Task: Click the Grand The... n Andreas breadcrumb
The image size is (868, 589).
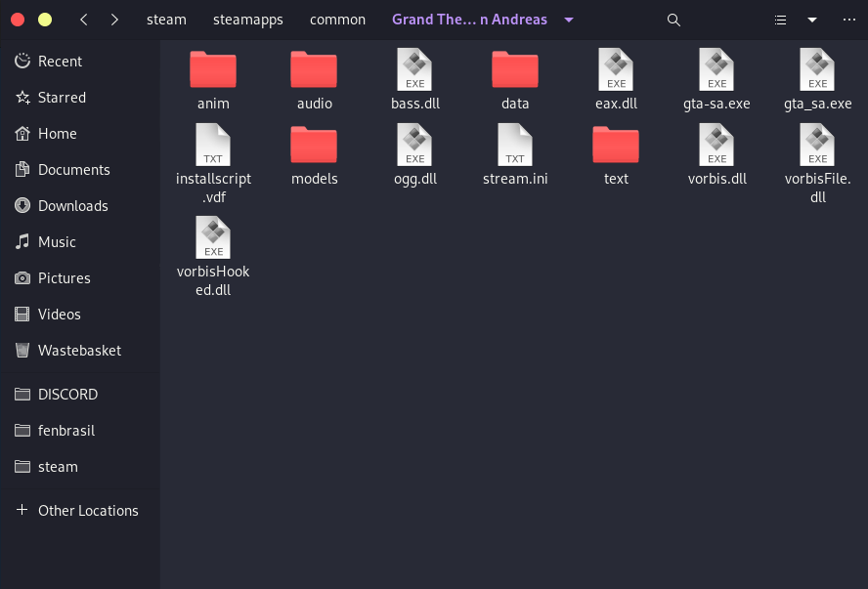Action: point(469,20)
